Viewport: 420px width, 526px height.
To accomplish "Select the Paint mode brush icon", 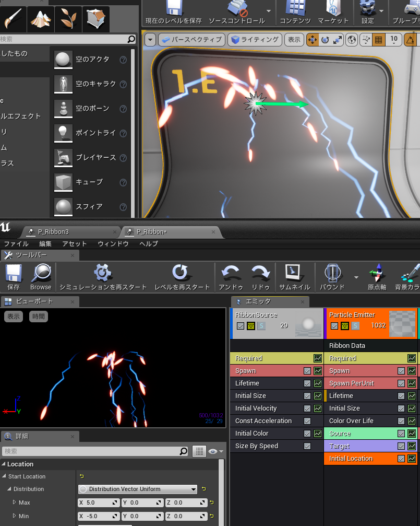I will point(13,18).
